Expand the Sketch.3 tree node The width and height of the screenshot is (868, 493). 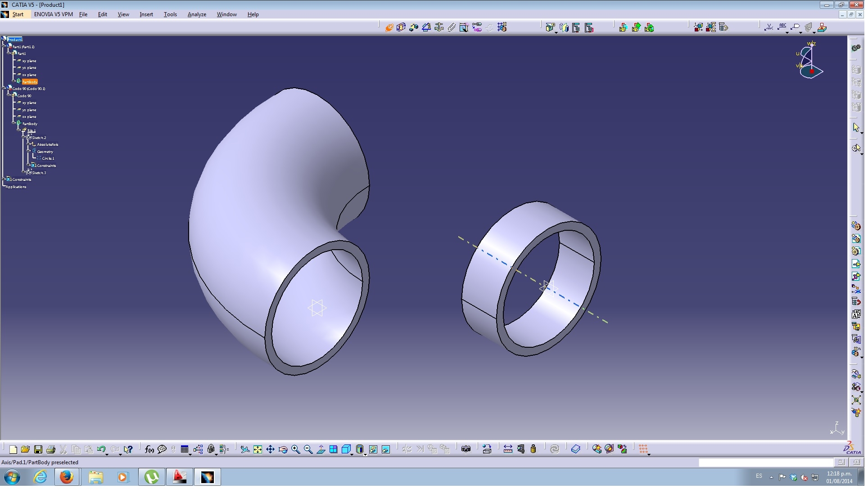tap(24, 172)
